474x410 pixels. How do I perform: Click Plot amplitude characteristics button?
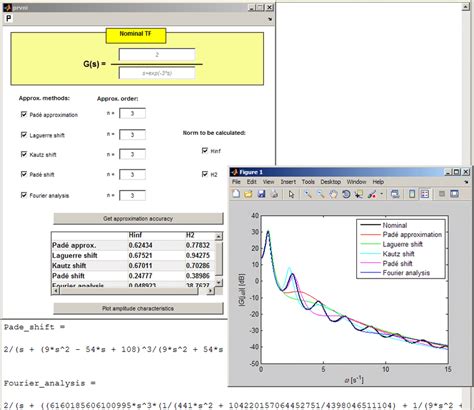pyautogui.click(x=138, y=308)
